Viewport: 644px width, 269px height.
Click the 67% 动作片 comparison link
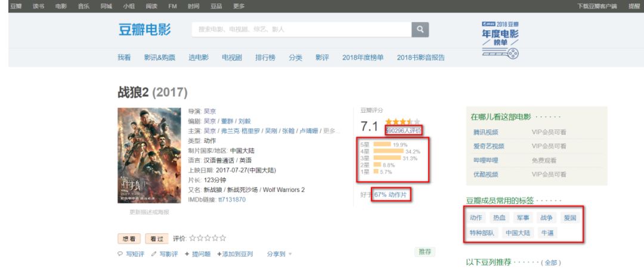[x=390, y=194]
